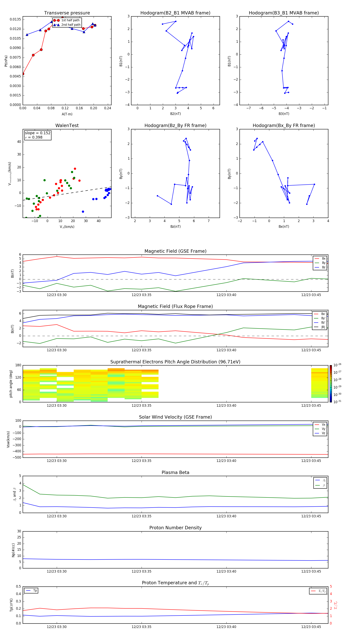Click the "A(T·m)" x-axis label
This screenshot has height=644, width=351.
coord(67,114)
